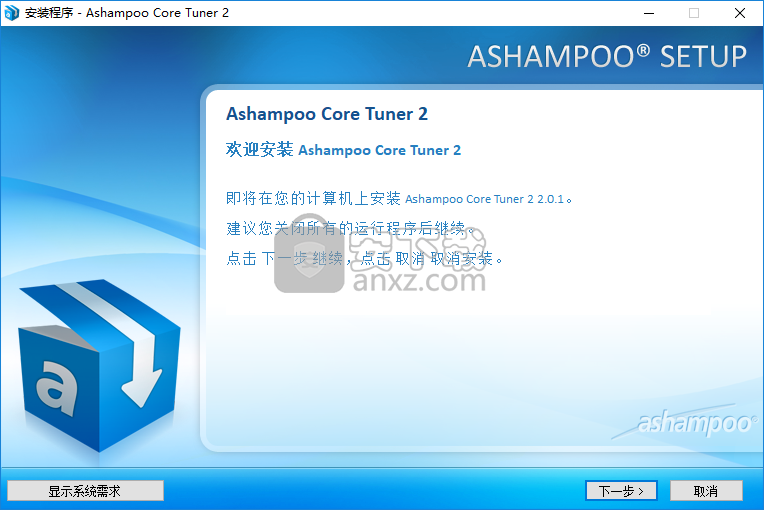
Task: Click the 下一步 (Next) button
Action: (x=621, y=491)
